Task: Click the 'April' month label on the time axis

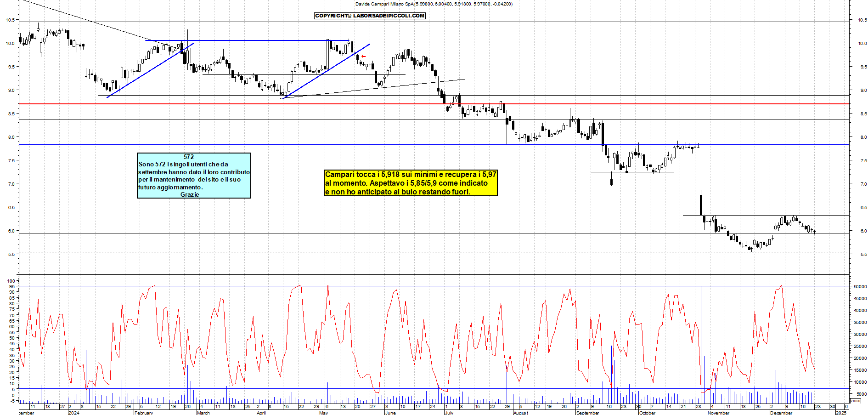Action: pyautogui.click(x=261, y=413)
